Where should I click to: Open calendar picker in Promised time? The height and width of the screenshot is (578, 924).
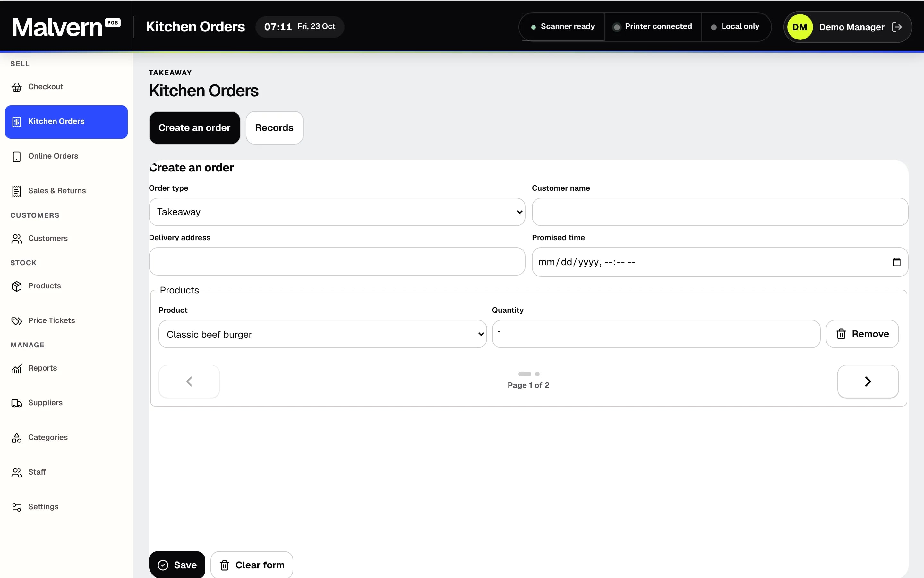coord(896,262)
